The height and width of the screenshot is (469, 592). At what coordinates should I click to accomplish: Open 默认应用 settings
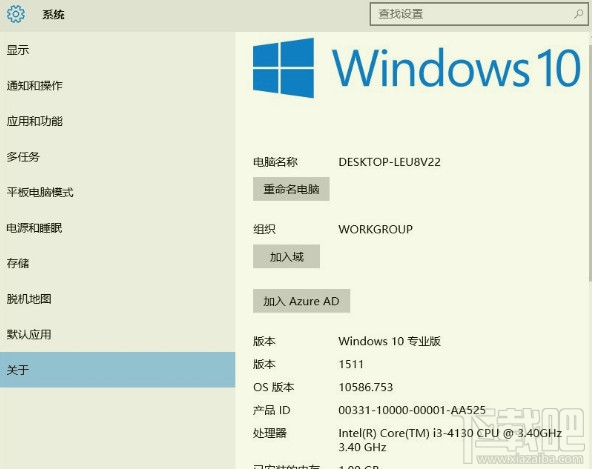click(x=117, y=334)
